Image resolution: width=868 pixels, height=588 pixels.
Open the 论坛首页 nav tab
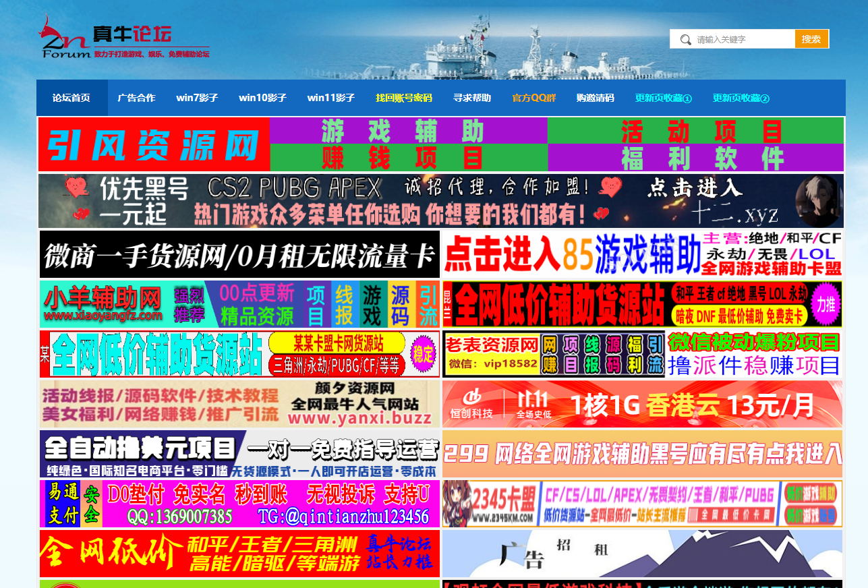[71, 98]
